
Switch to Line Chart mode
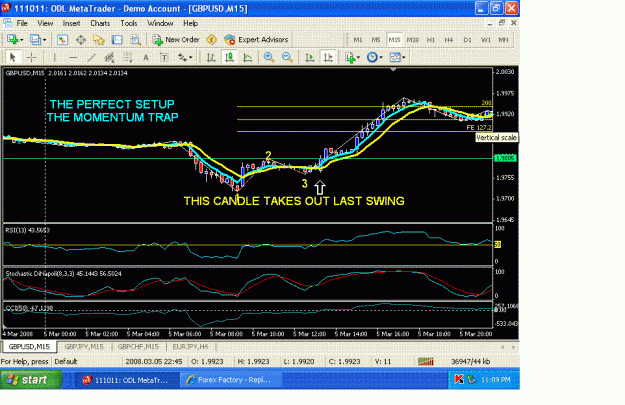pyautogui.click(x=248, y=57)
